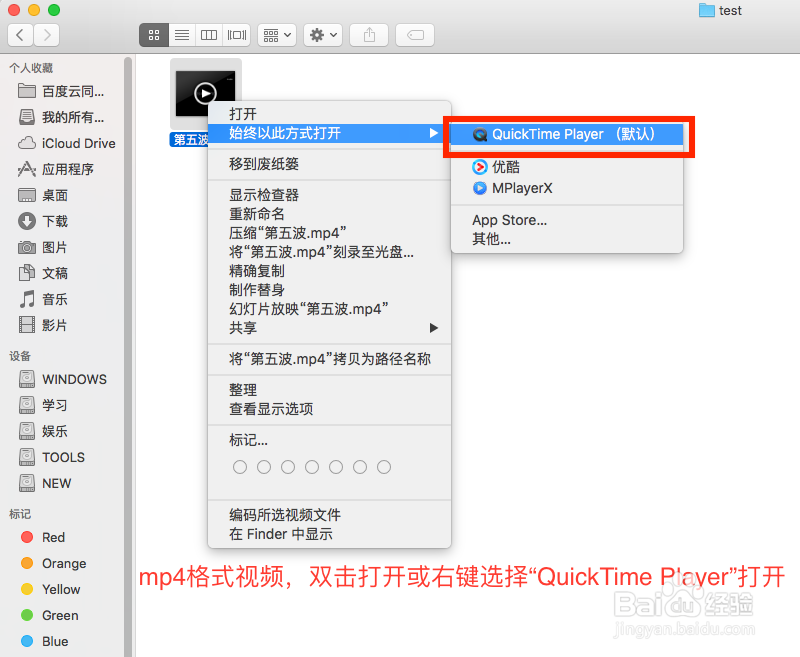The height and width of the screenshot is (657, 800).
Task: Choose 其他… in submenu
Action: click(x=567, y=239)
